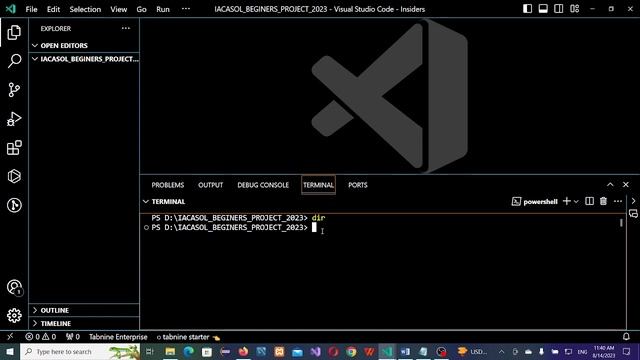Open the Run menu
Viewport: 640px width, 360px height.
[162, 9]
